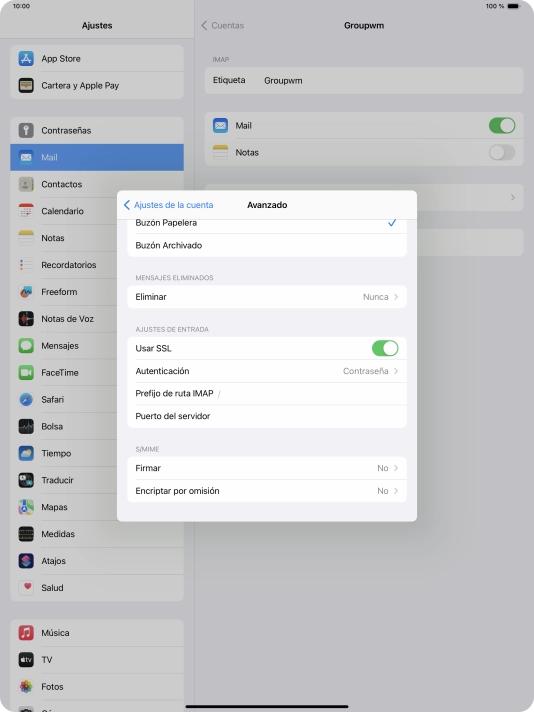Open the Salud heart icon
Screen dimensions: 534x712
[x=26, y=588]
